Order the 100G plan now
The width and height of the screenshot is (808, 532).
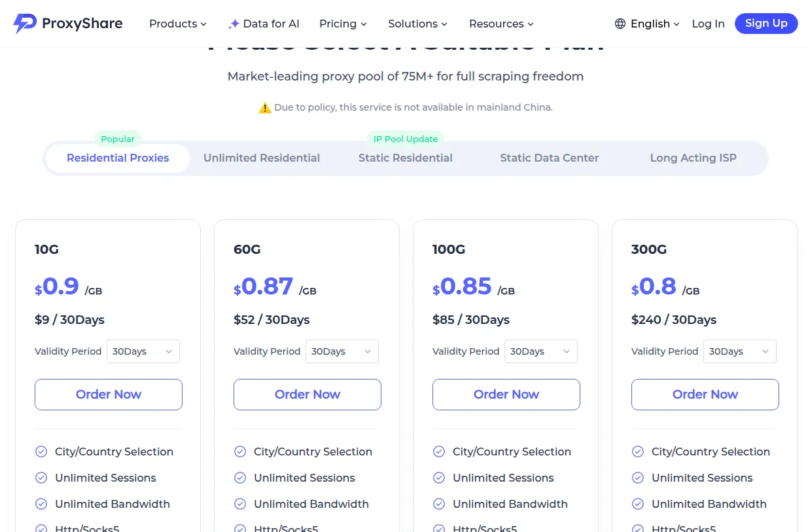click(506, 395)
